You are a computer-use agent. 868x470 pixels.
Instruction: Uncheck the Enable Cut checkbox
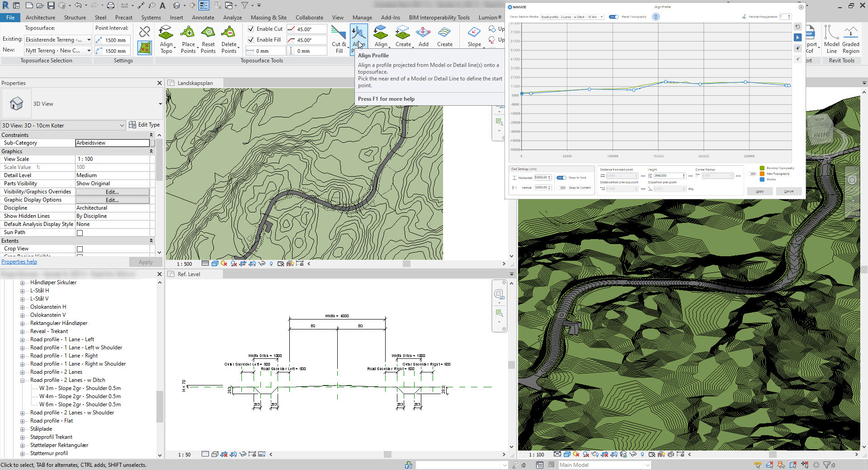click(251, 28)
